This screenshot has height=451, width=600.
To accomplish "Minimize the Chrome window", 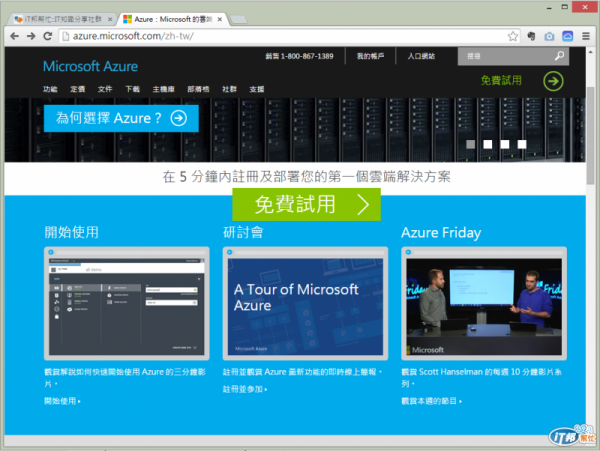I will coord(549,7).
